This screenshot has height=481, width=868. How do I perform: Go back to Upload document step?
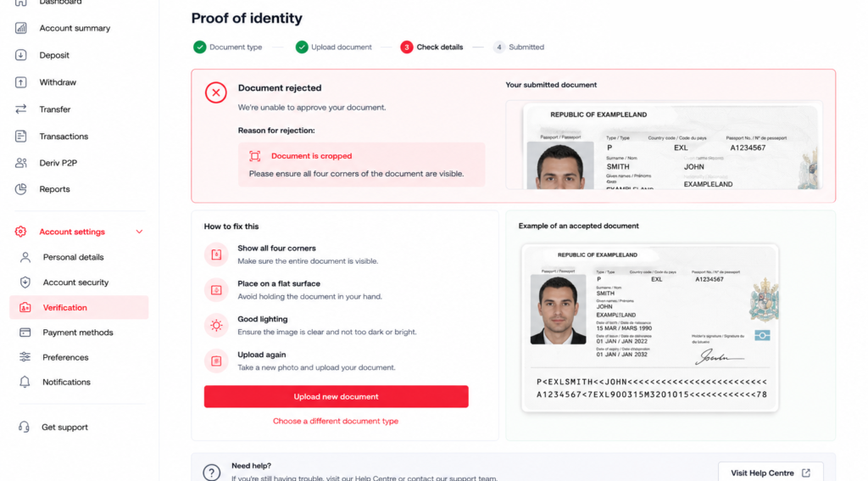coord(334,48)
